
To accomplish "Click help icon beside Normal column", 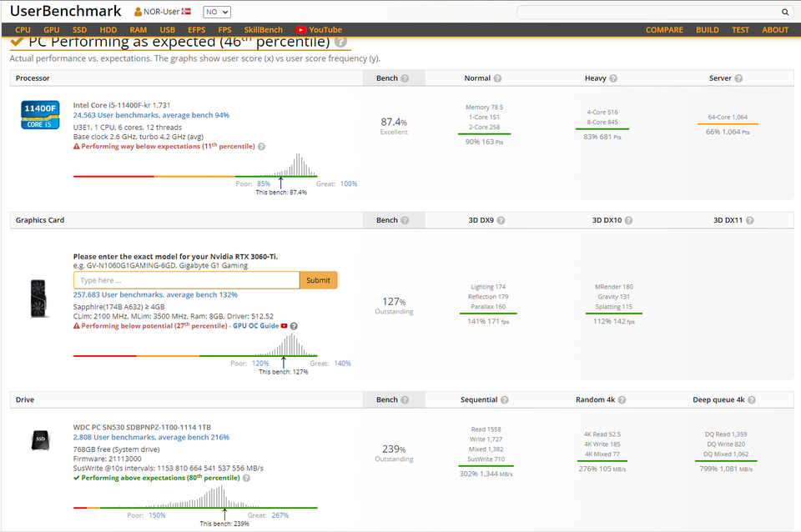I will pos(497,78).
